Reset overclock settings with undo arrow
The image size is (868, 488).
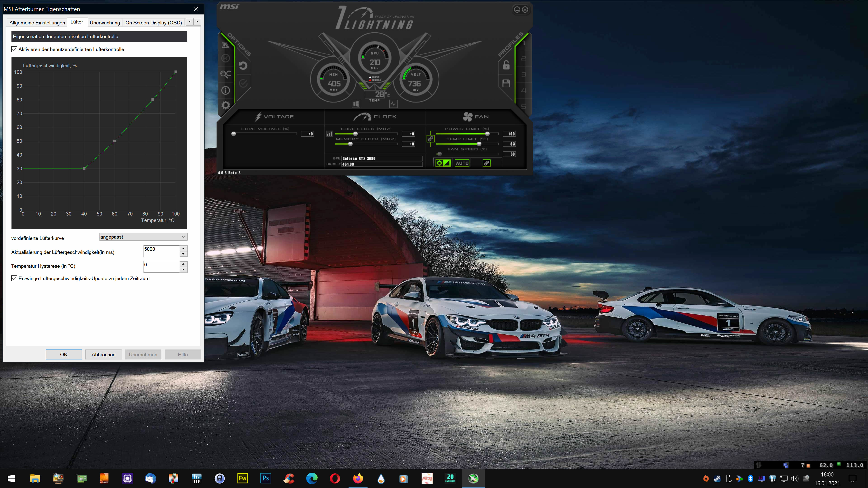coord(243,66)
